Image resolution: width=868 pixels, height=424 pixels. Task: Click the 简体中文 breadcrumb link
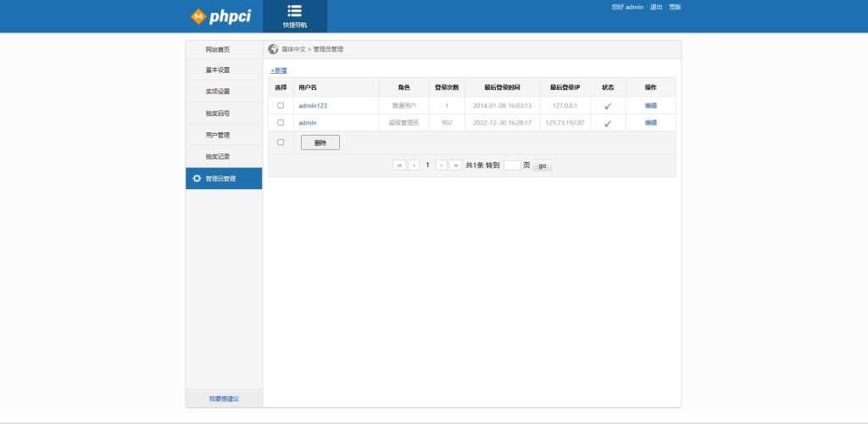click(293, 49)
